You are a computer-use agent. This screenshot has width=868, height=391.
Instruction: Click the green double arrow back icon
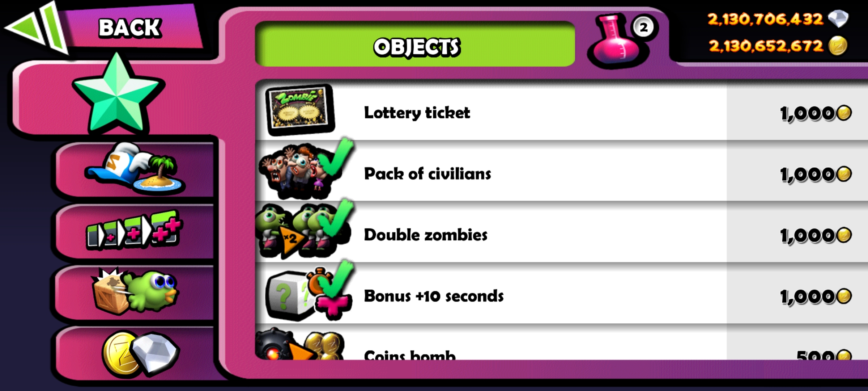click(36, 28)
